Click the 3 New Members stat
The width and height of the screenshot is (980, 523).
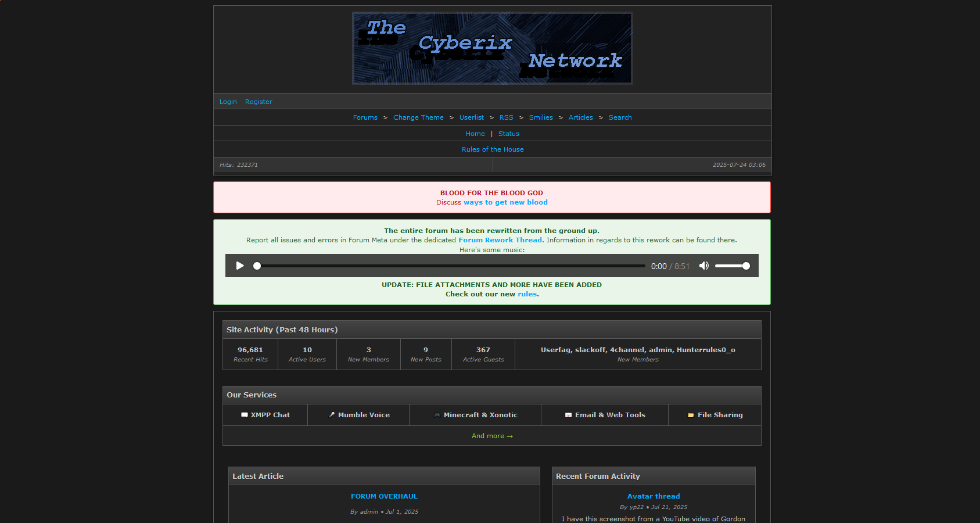[x=368, y=354]
